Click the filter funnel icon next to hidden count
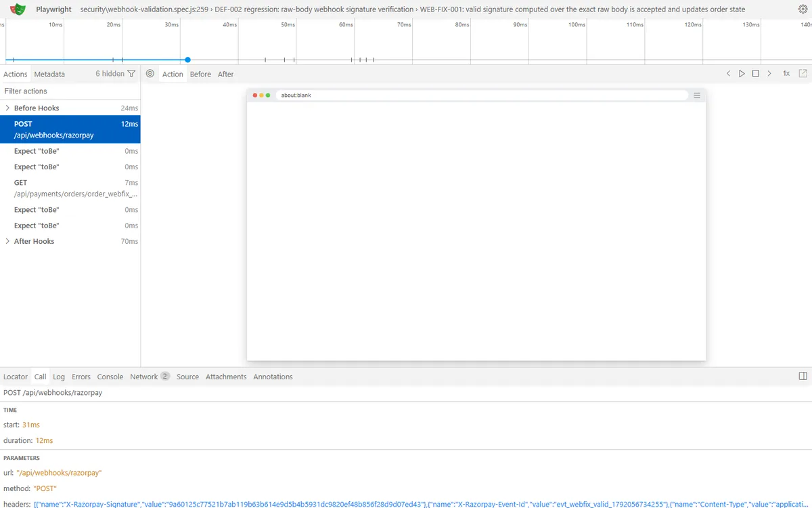The image size is (812, 508). tap(131, 74)
